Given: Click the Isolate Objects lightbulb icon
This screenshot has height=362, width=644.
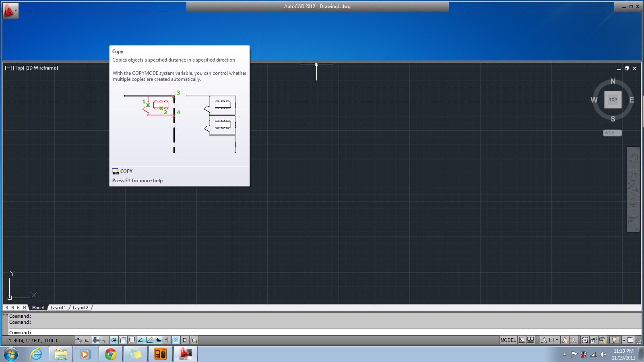Looking at the screenshot, I should (x=614, y=340).
